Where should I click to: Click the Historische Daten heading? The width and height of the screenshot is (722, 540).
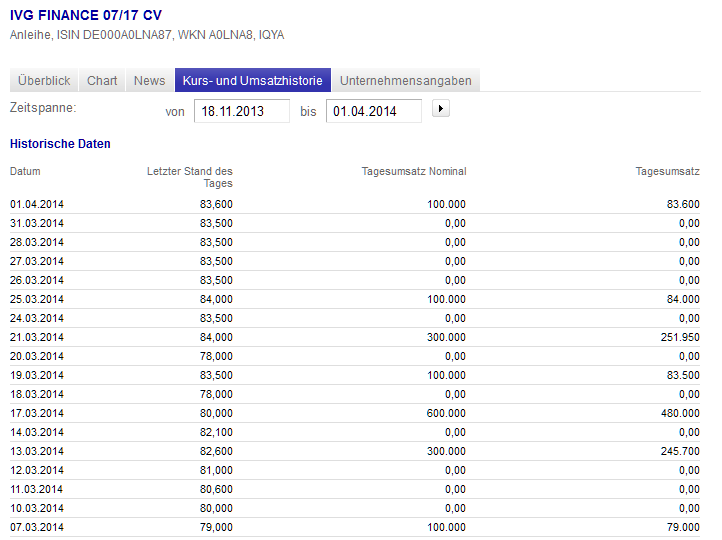click(x=60, y=144)
